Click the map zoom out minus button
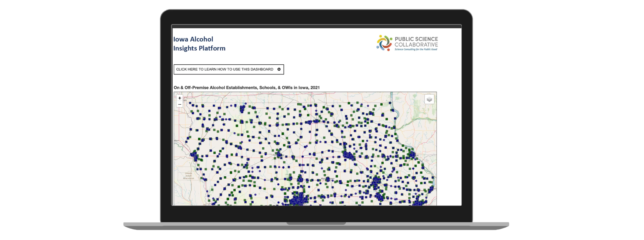The width and height of the screenshot is (644, 240). click(x=179, y=104)
